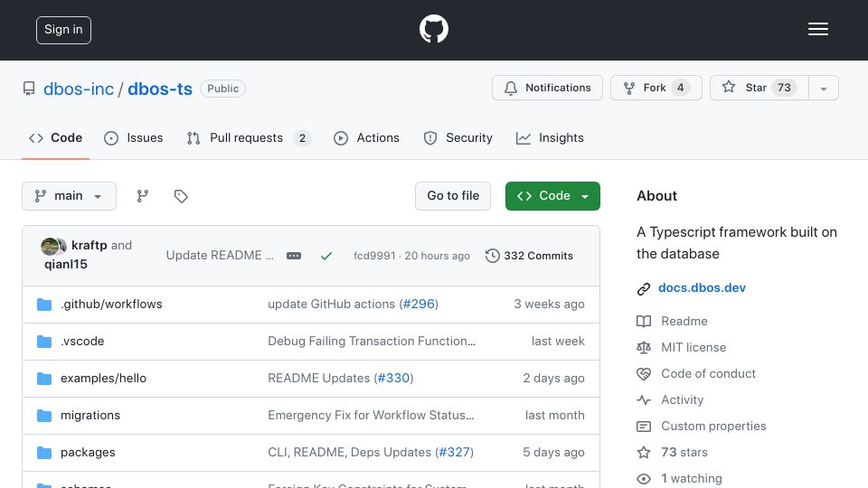
Task: Open the Update README commit message
Action: tap(220, 255)
